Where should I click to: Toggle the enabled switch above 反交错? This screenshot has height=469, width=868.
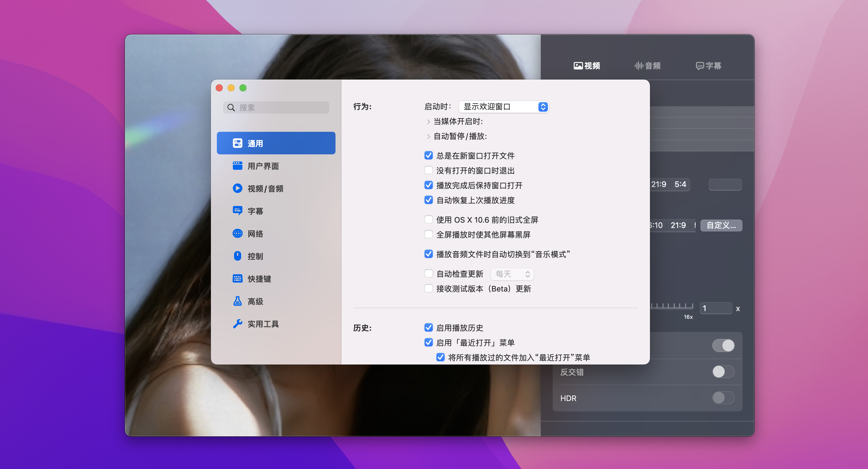[723, 346]
